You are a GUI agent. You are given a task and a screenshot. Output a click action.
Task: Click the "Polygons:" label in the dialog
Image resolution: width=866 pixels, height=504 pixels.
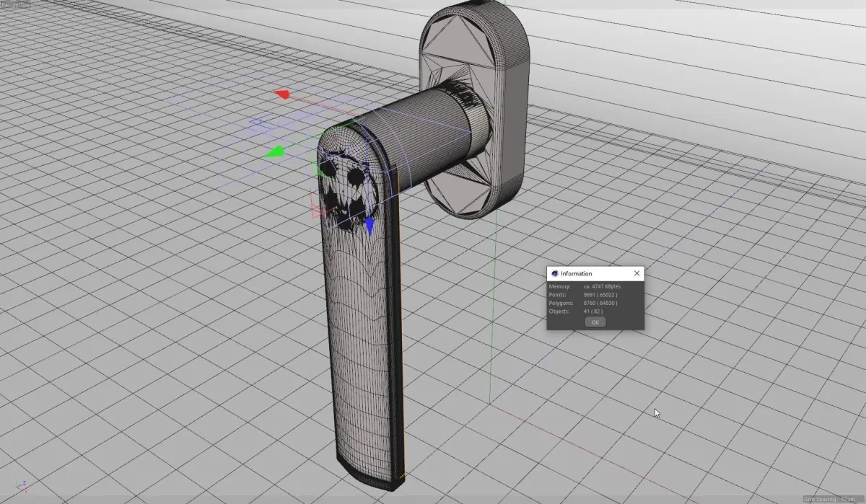(x=560, y=303)
